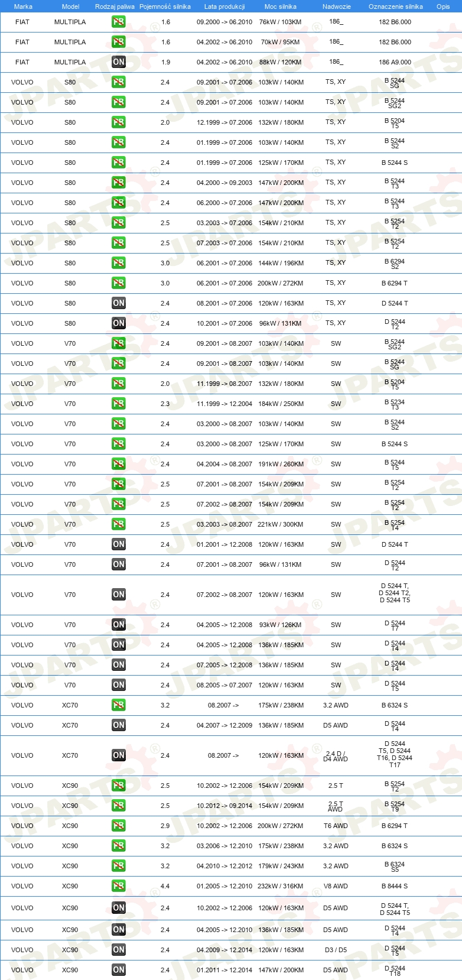Click the ON icon for Volvo XC90 D3 / D5 row
The image size is (462, 980).
(x=119, y=950)
